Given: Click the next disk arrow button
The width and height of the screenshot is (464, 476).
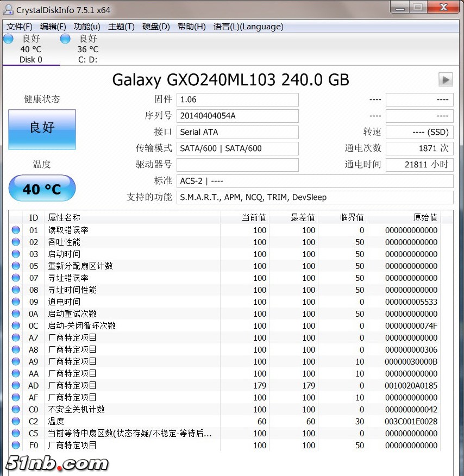Looking at the screenshot, I should 446,80.
